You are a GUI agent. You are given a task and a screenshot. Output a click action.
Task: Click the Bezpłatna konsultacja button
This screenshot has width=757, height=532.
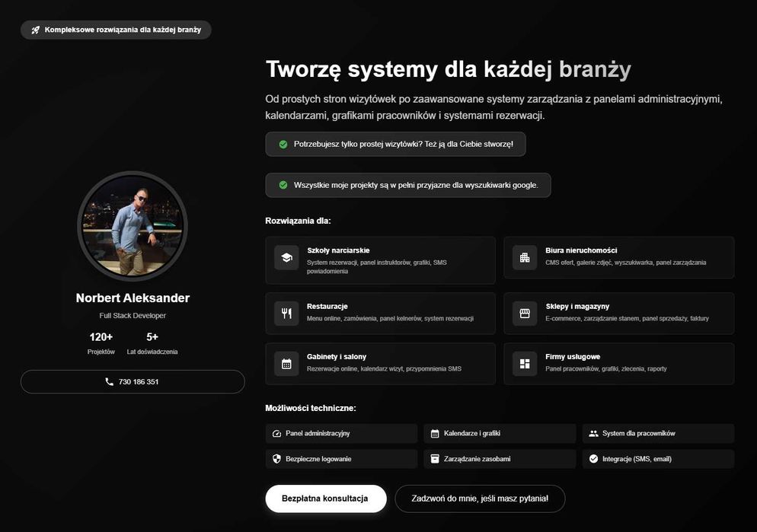point(326,499)
